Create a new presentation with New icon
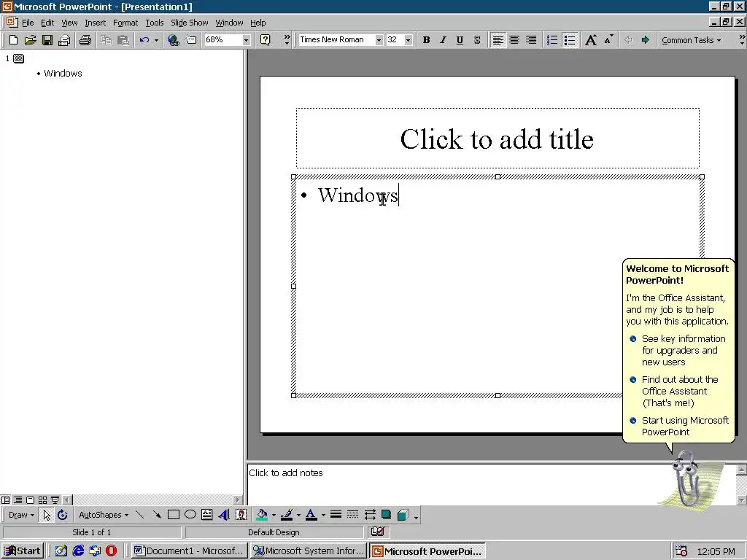The height and width of the screenshot is (560, 747). coord(13,40)
